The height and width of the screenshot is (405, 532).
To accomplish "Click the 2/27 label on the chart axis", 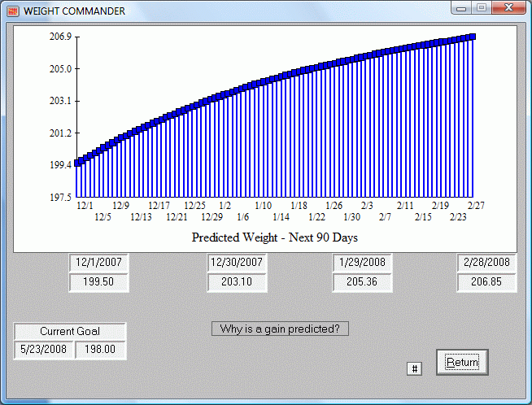I will [x=477, y=207].
